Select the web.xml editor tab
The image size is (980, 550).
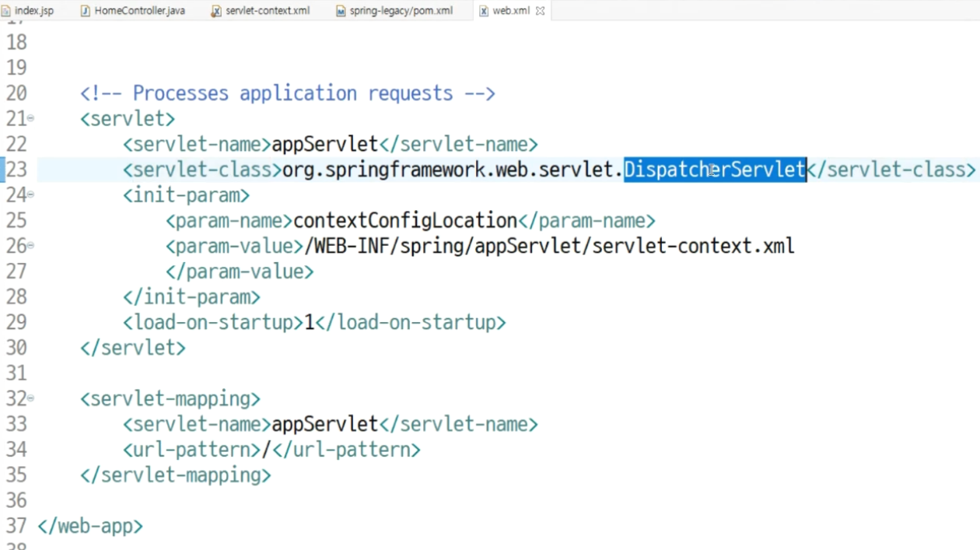click(511, 11)
